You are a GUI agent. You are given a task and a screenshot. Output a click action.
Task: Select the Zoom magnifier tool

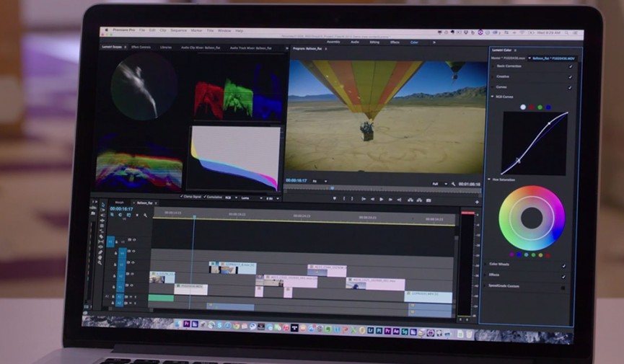100,262
